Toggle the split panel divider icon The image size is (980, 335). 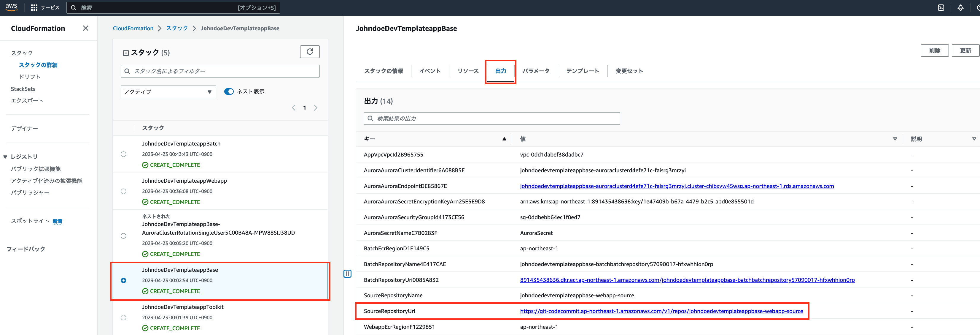coord(347,274)
